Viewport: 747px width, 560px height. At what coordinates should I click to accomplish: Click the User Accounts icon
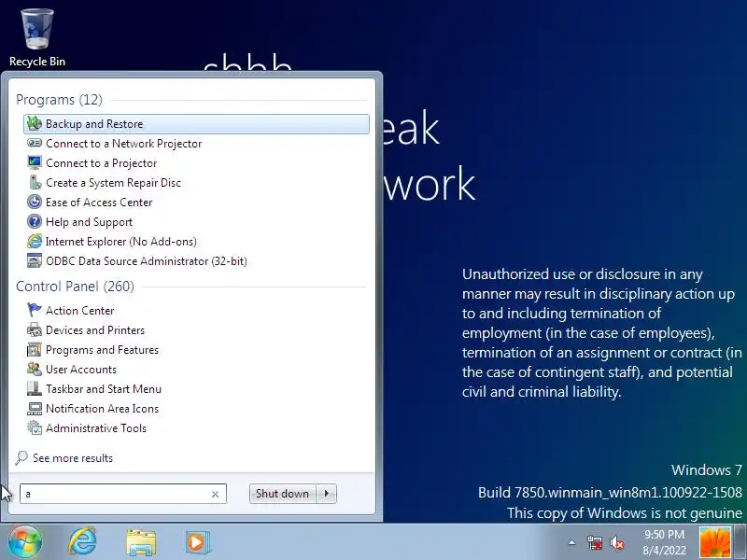35,369
